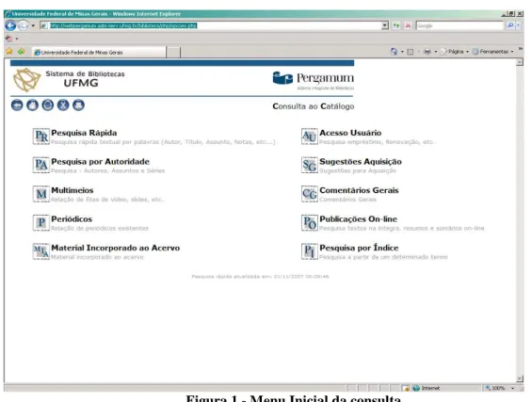Click the SG Sugestões Aquisição icon
Image resolution: width=532 pixels, height=402 pixels.
[x=310, y=165]
